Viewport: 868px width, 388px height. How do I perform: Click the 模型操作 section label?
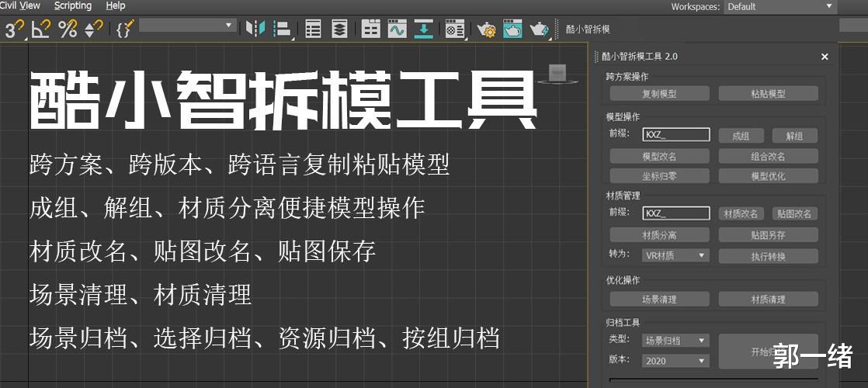(623, 117)
